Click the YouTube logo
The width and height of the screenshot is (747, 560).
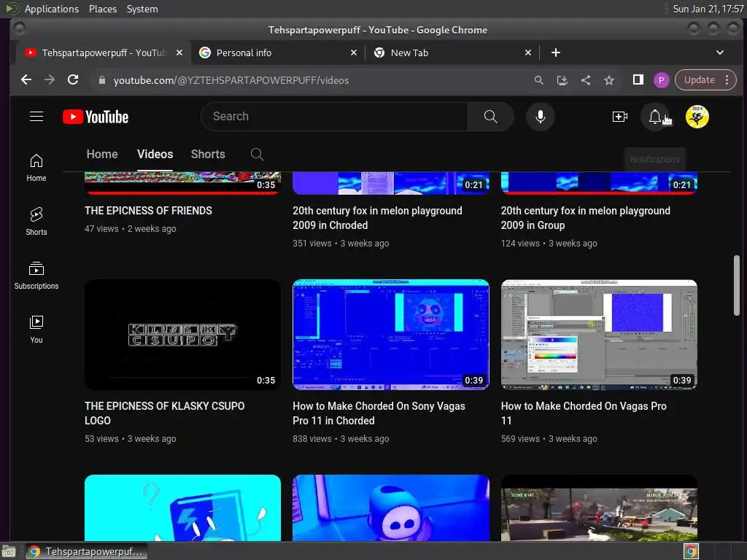[96, 117]
